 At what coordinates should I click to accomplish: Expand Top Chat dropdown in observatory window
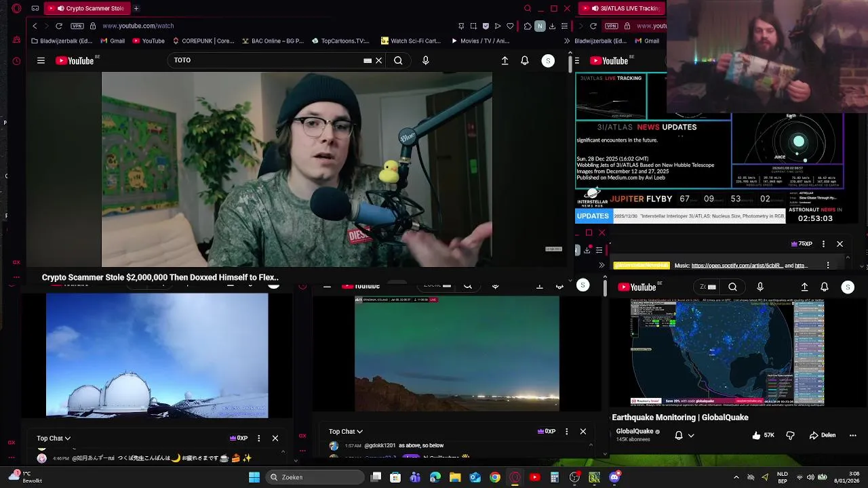[x=54, y=438]
